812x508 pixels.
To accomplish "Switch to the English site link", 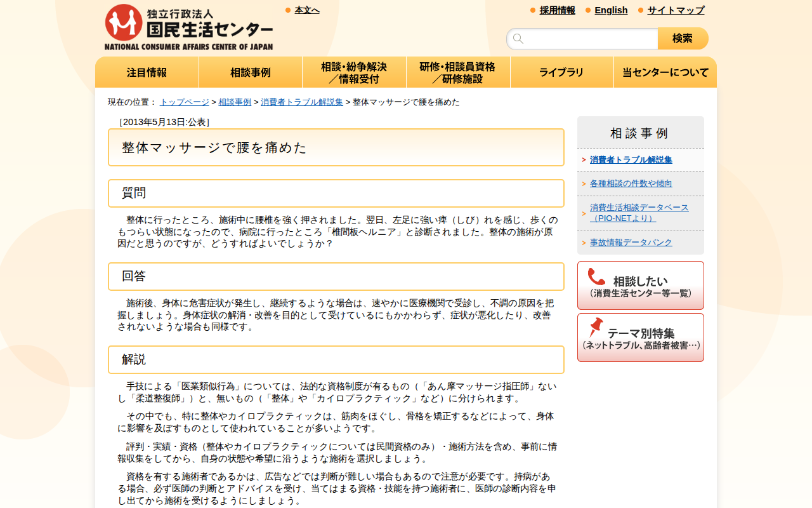I will [x=611, y=10].
